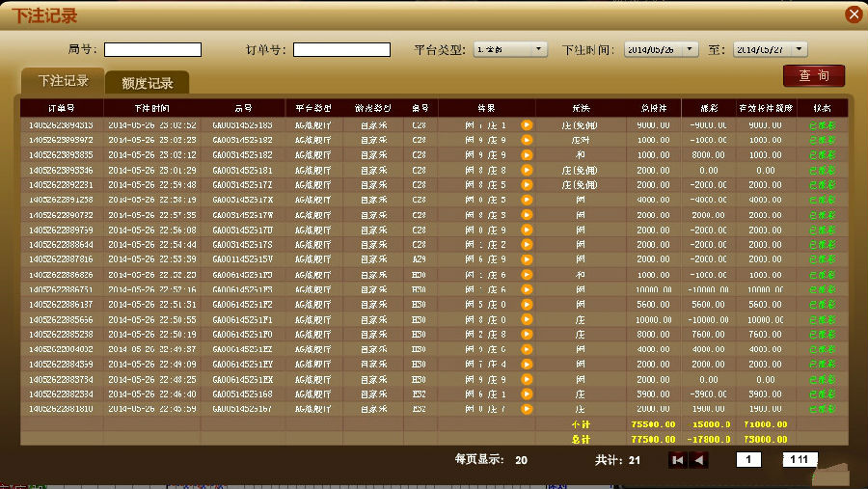Play replay for the 22:45:59 bet row
This screenshot has width=868, height=489.
pyautogui.click(x=527, y=409)
